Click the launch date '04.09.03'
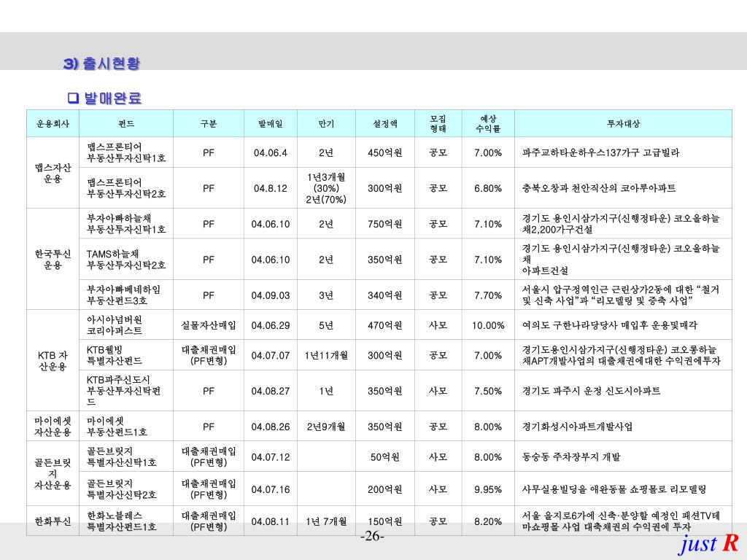747x560 pixels. pyautogui.click(x=271, y=296)
